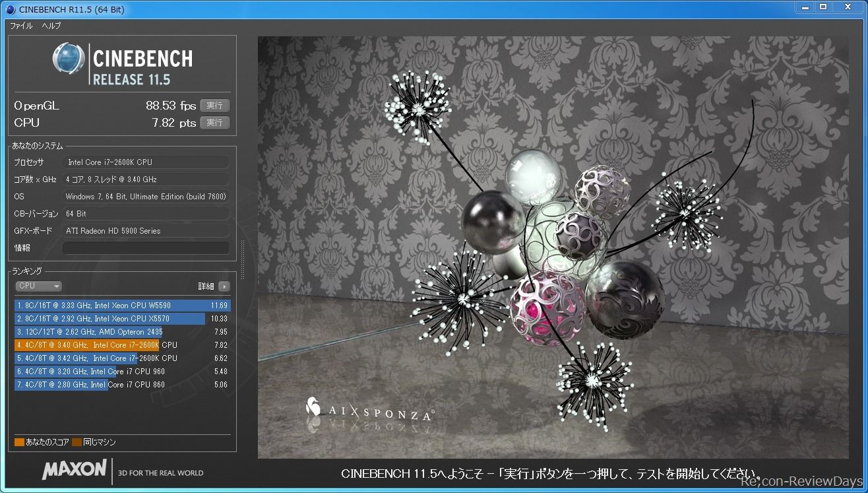868x493 pixels.
Task: Open the ファイル menu
Action: pos(21,26)
